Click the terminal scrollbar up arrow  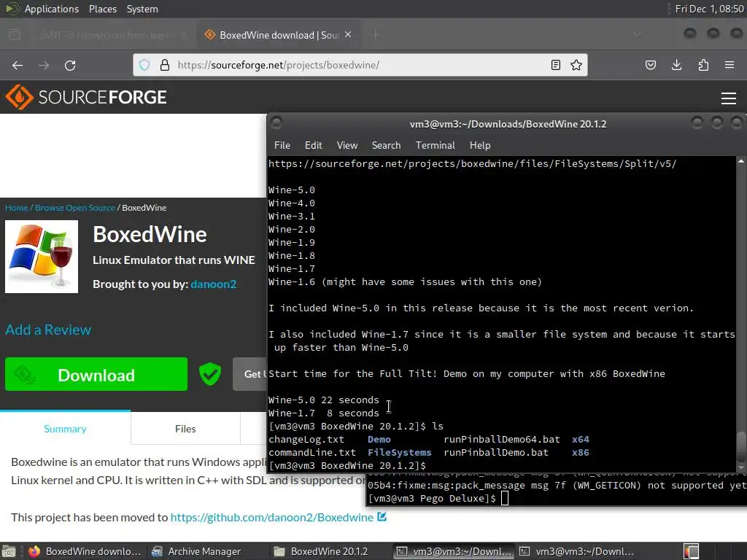pyautogui.click(x=741, y=161)
